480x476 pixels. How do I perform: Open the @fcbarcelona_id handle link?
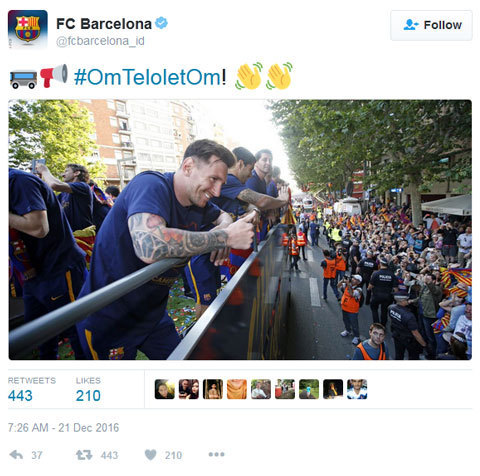(100, 41)
